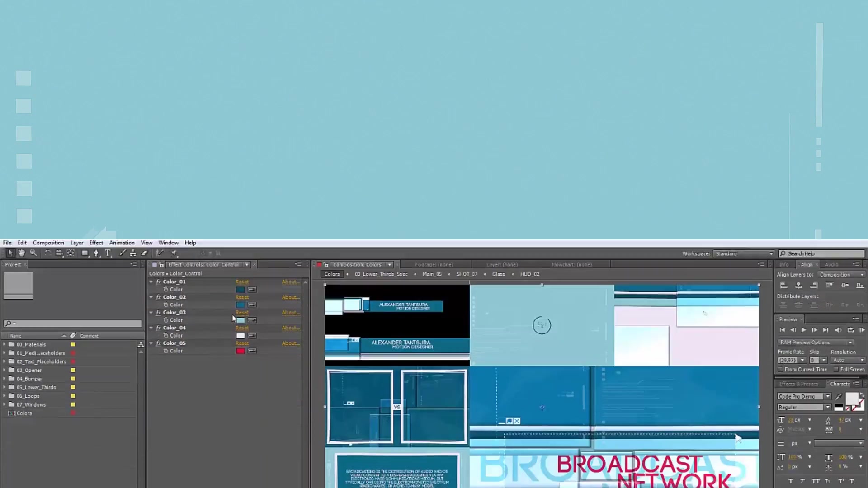Collapse the Color_02 effect group

coord(151,297)
